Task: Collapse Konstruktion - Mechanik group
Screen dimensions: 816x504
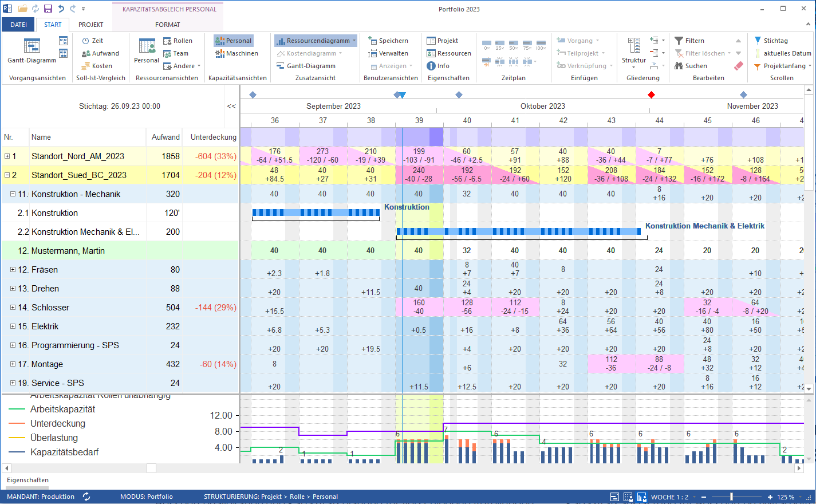Action: [x=13, y=194]
